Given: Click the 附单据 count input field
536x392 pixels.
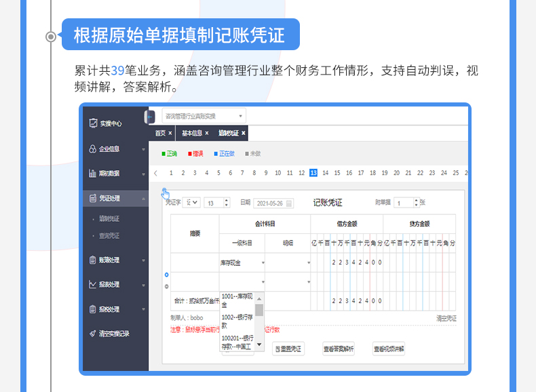Looking at the screenshot, I should 404,203.
